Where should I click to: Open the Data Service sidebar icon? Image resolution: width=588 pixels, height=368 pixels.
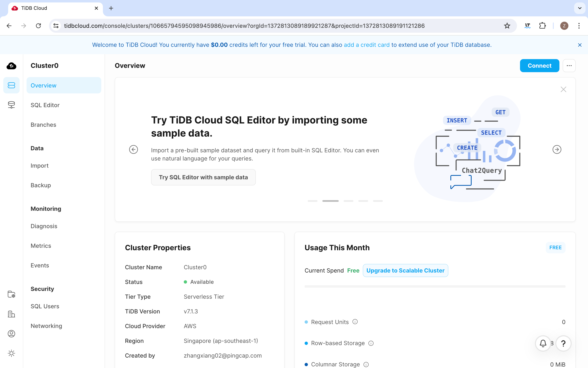11,105
